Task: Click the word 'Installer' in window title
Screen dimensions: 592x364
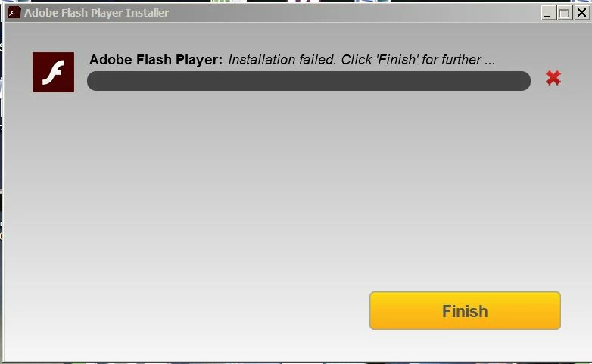Action: coord(147,13)
